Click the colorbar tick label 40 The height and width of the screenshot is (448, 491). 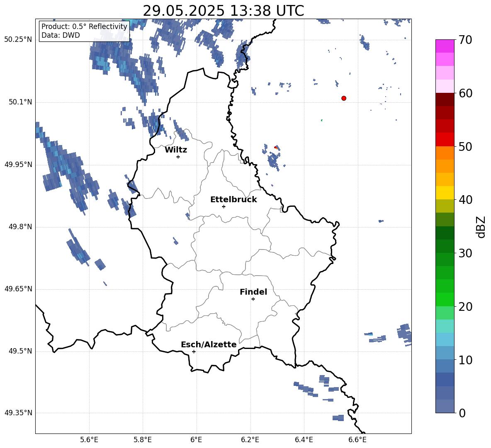point(465,200)
